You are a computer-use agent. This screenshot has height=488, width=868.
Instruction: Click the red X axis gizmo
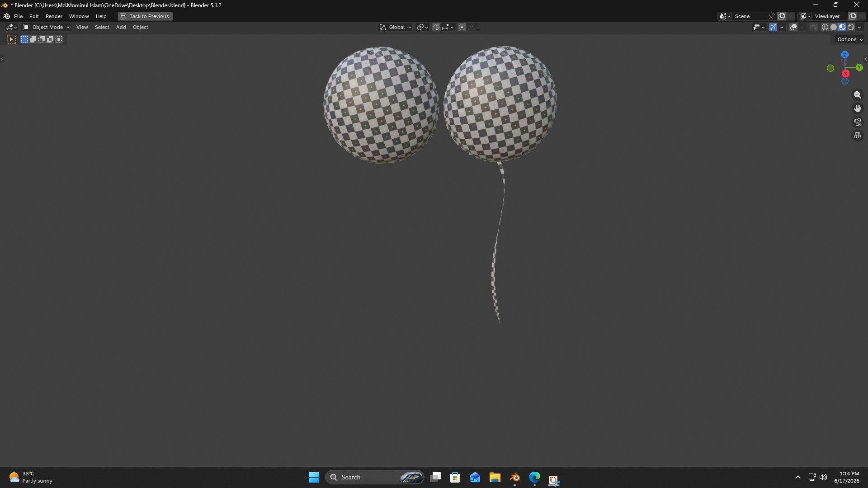845,74
